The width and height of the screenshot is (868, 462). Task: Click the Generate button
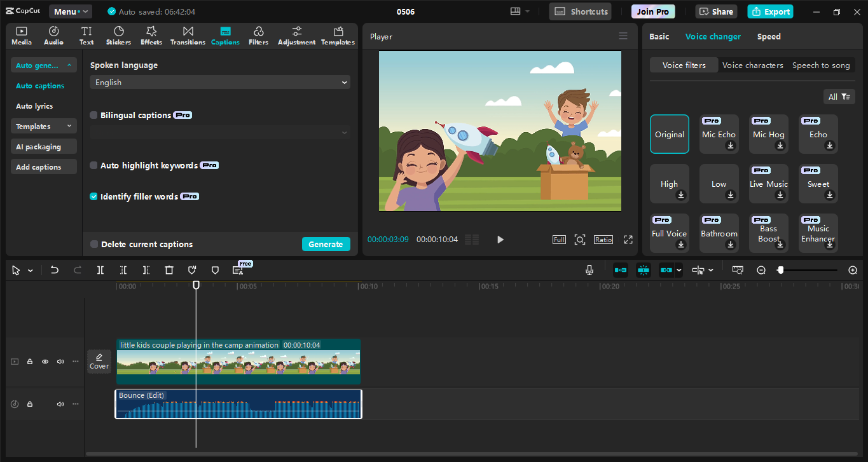tap(326, 244)
